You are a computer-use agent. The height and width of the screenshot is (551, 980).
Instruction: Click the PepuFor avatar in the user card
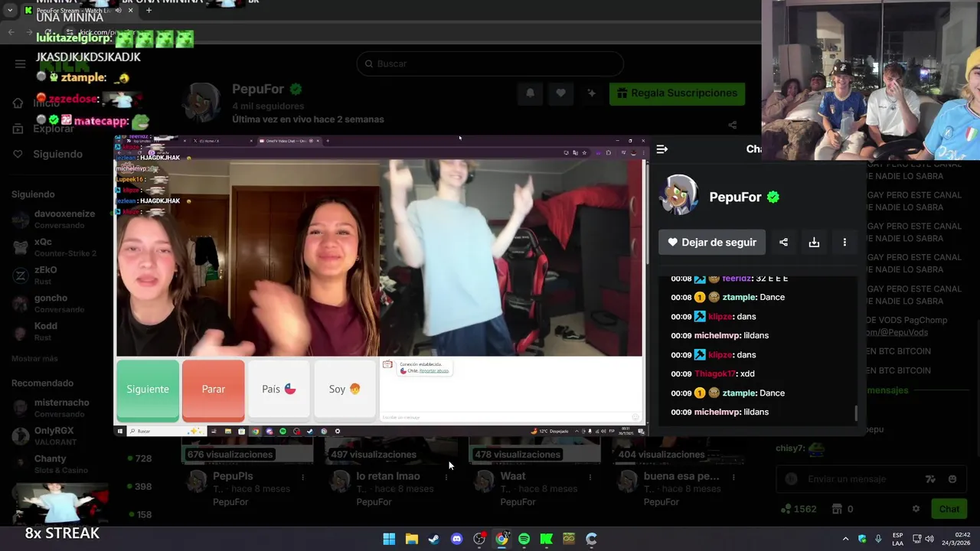678,196
